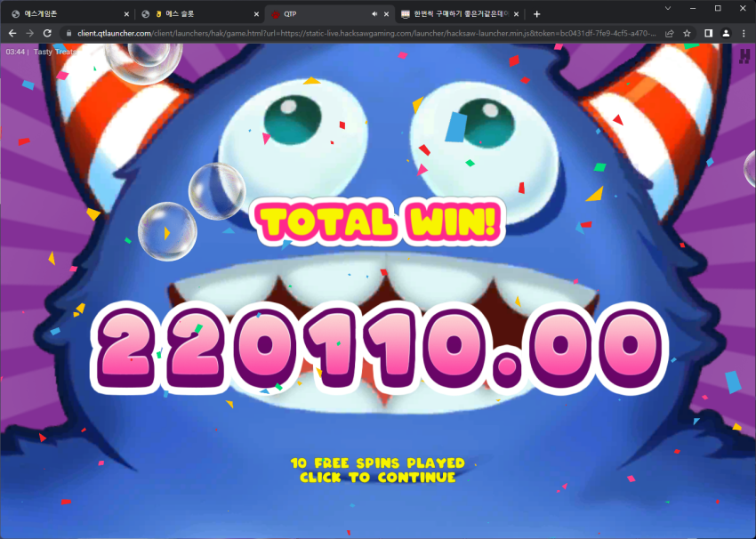The width and height of the screenshot is (756, 539).
Task: Click the CLICK TO CONTINUE text
Action: coord(377,478)
